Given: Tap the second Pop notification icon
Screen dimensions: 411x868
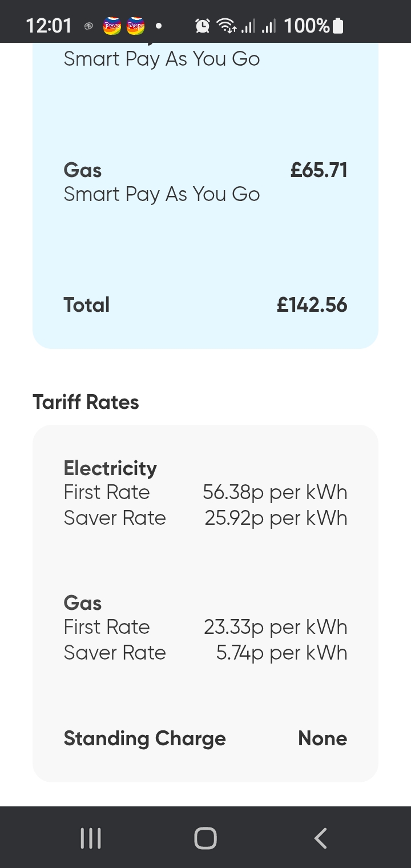Looking at the screenshot, I should (x=136, y=26).
